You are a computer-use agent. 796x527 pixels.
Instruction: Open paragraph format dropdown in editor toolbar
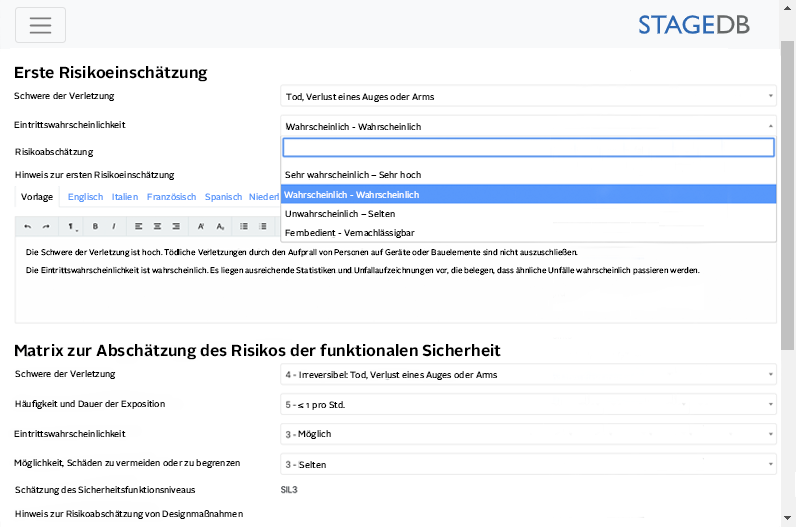(x=72, y=227)
